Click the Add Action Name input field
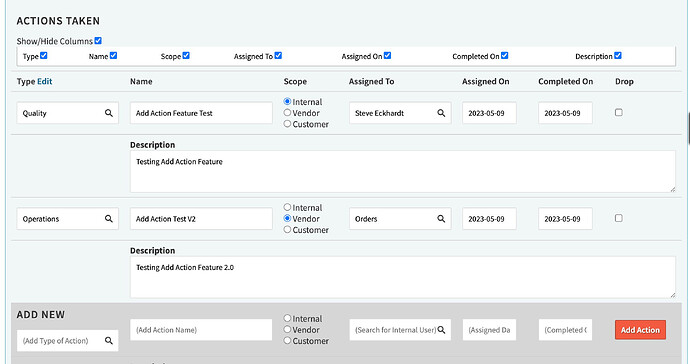Screen dimensions: 690x364 [x=201, y=330]
